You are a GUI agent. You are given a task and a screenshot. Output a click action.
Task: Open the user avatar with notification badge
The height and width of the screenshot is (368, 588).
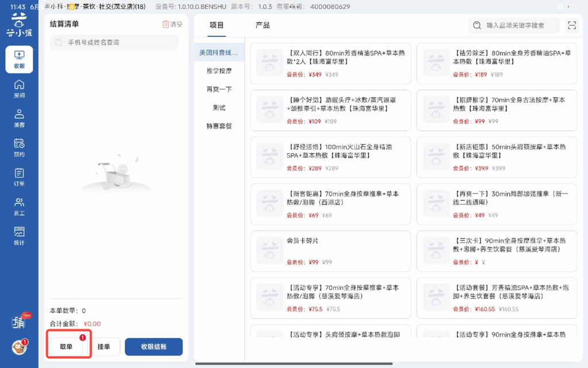19,347
